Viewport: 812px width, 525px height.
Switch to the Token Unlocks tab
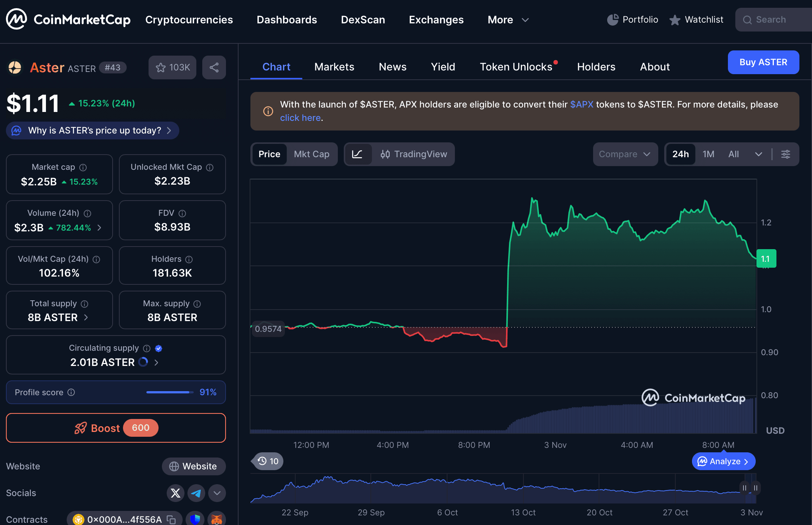click(x=516, y=67)
